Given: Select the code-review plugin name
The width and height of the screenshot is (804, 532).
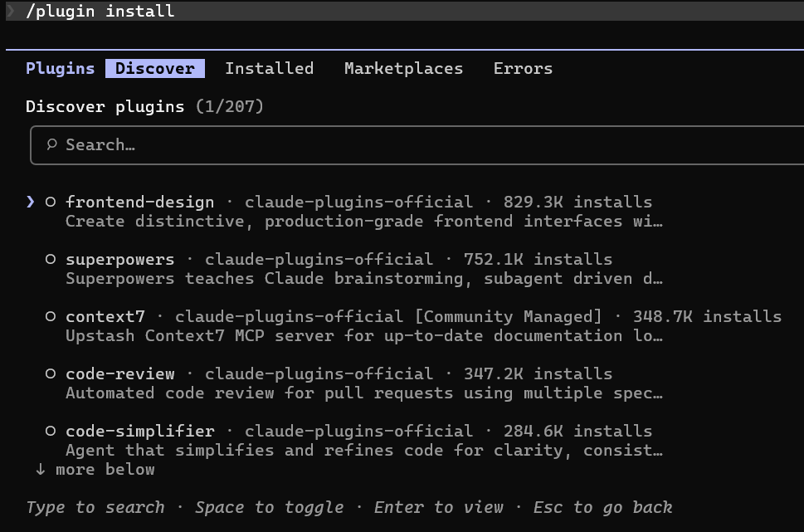Looking at the screenshot, I should click(120, 374).
